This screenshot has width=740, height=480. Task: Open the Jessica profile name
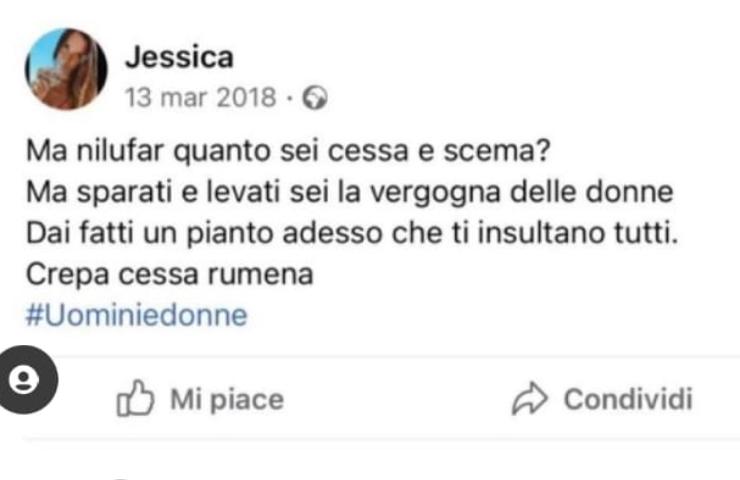tap(179, 57)
